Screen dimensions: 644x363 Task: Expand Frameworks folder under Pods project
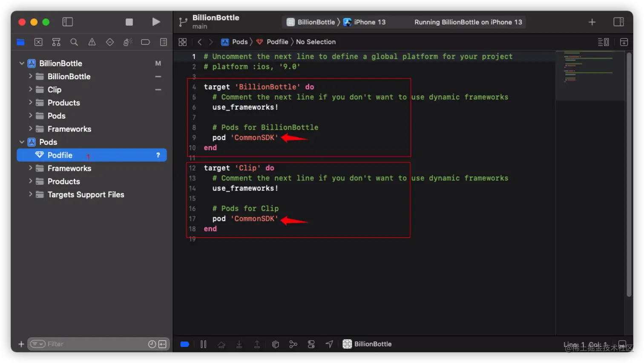pos(30,168)
